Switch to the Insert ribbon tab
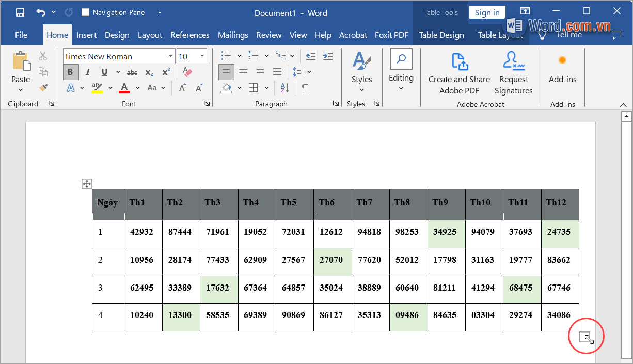 coord(86,35)
